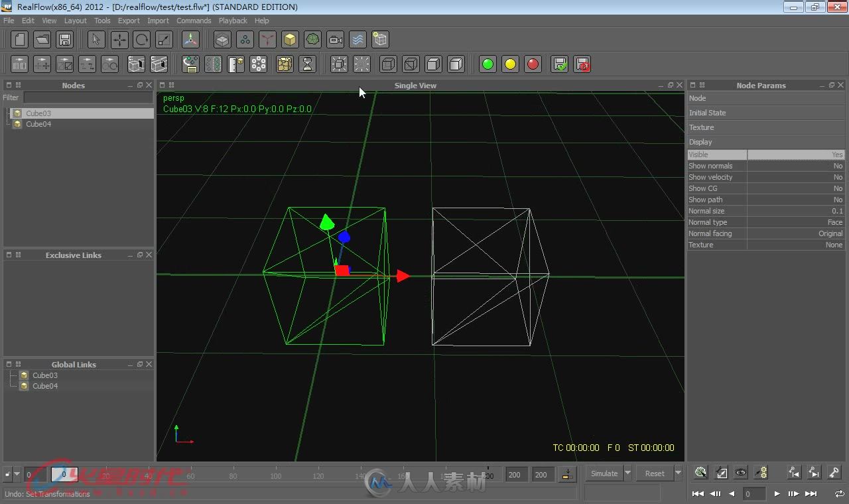The image size is (849, 504).
Task: Add a camera node
Action: 336,40
